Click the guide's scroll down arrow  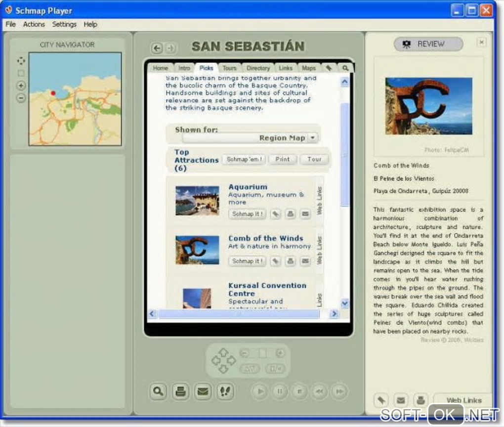click(344, 303)
